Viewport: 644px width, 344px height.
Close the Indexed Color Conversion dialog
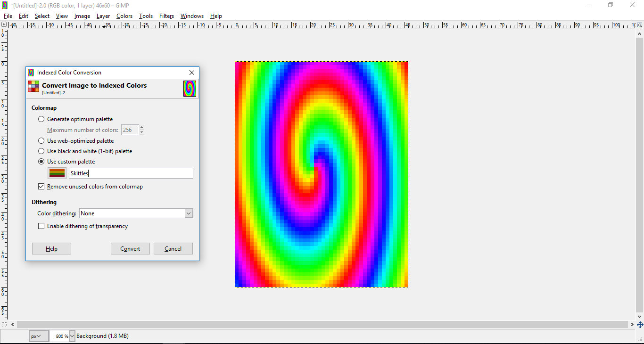pos(192,73)
